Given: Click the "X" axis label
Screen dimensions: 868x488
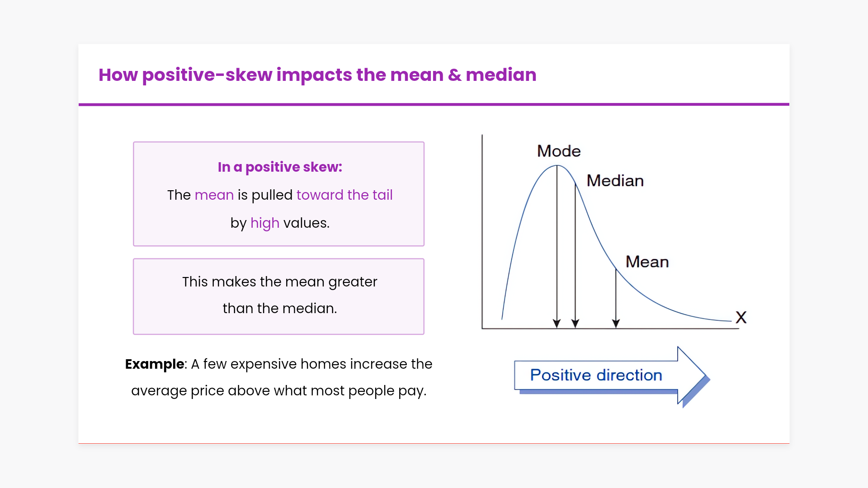Looking at the screenshot, I should 741,317.
